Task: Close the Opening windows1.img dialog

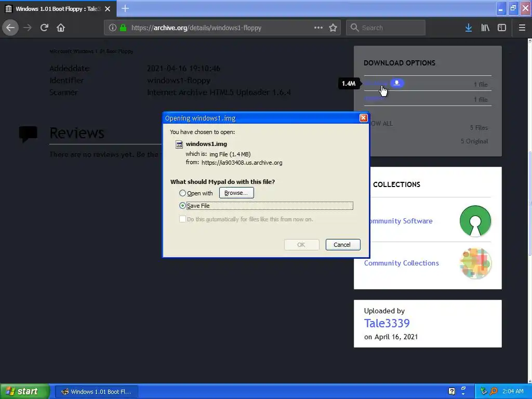Action: (x=363, y=118)
